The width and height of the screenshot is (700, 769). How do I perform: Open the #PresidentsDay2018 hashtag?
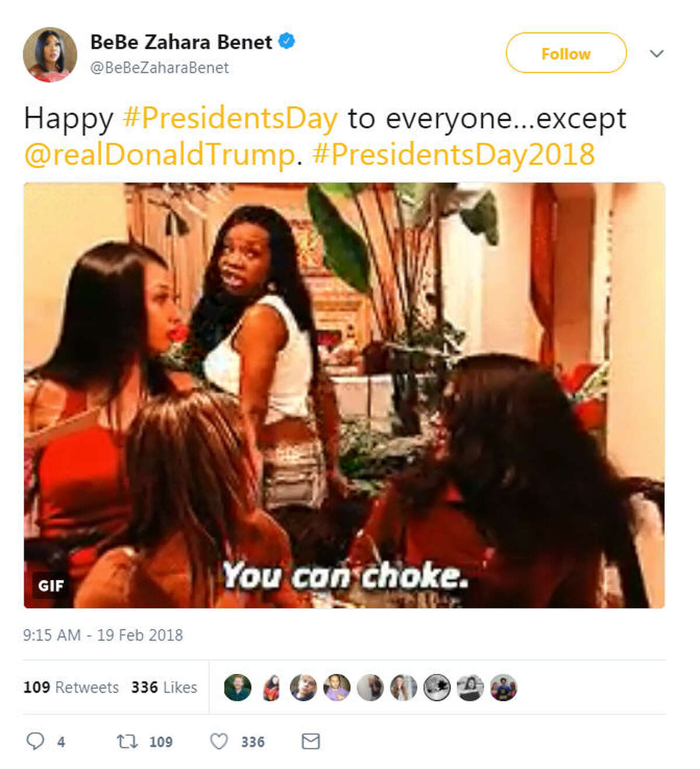point(454,155)
